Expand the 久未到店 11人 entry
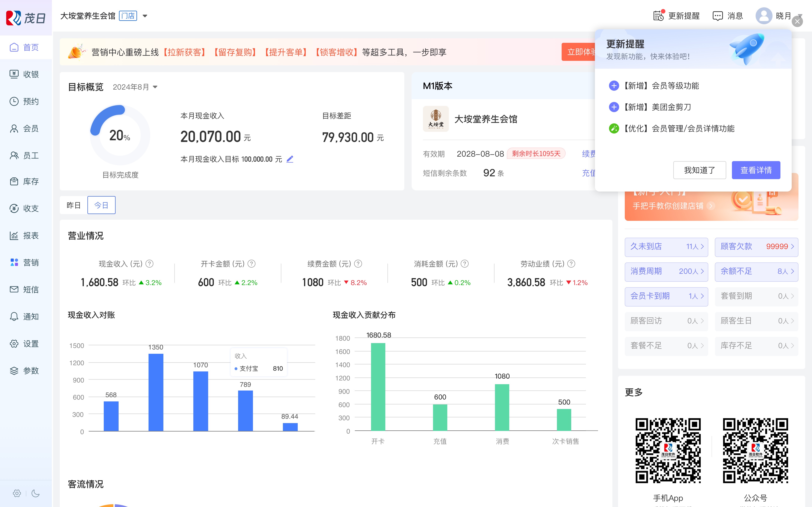The height and width of the screenshot is (507, 812). 666,247
